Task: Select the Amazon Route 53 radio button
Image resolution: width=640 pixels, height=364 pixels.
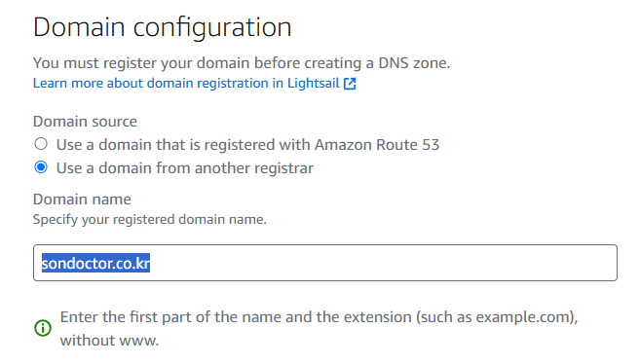Action: [x=41, y=144]
